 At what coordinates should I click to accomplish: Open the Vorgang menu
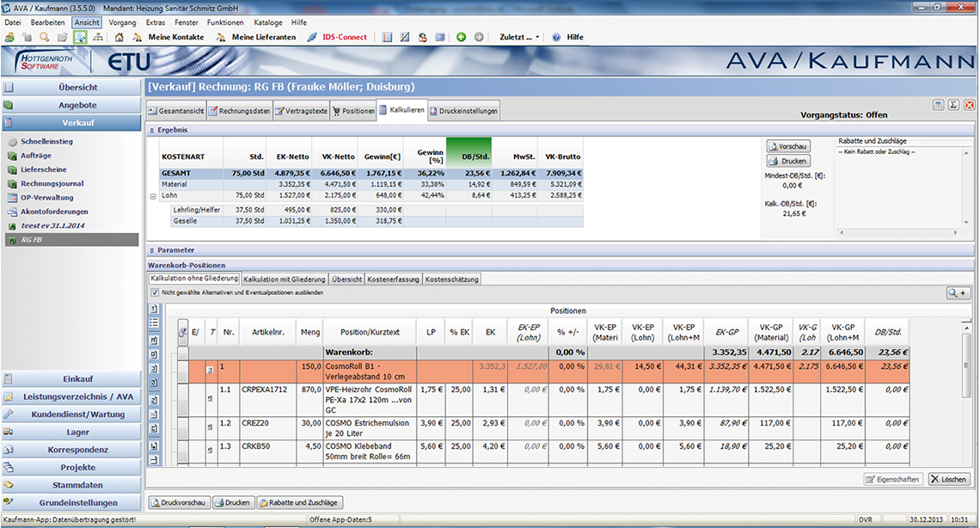pyautogui.click(x=122, y=22)
